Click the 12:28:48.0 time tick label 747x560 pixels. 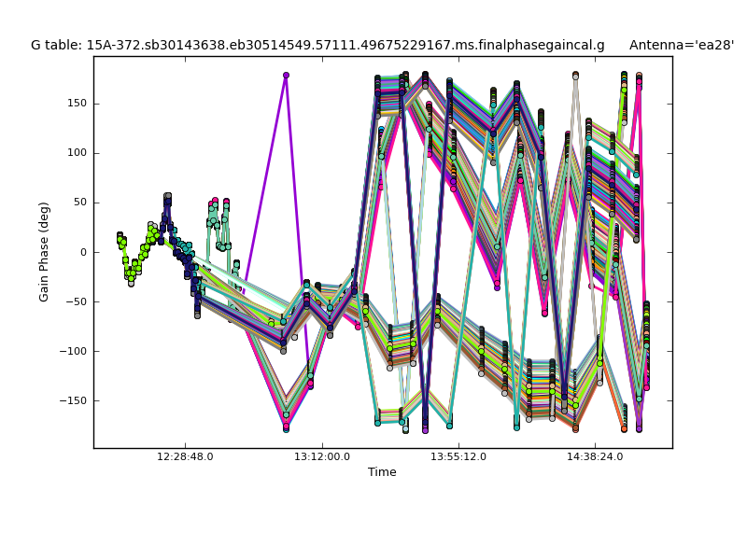click(x=185, y=457)
